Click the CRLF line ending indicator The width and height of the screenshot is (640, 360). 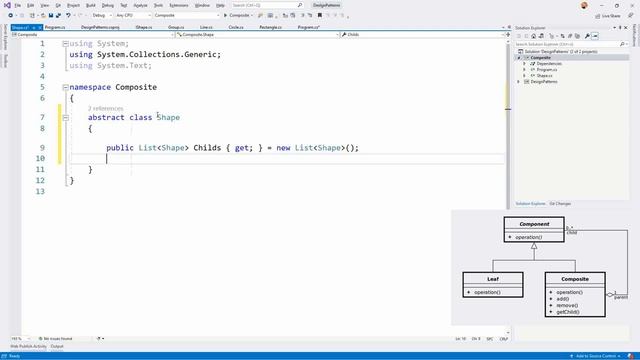[x=503, y=338]
